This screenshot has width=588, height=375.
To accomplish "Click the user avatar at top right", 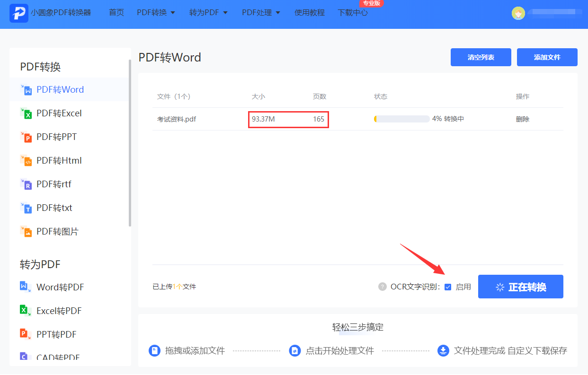I will coord(518,13).
